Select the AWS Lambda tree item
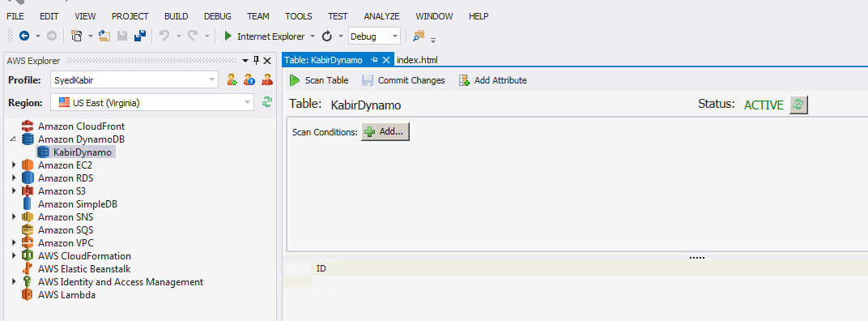This screenshot has height=321, width=868. coord(66,295)
